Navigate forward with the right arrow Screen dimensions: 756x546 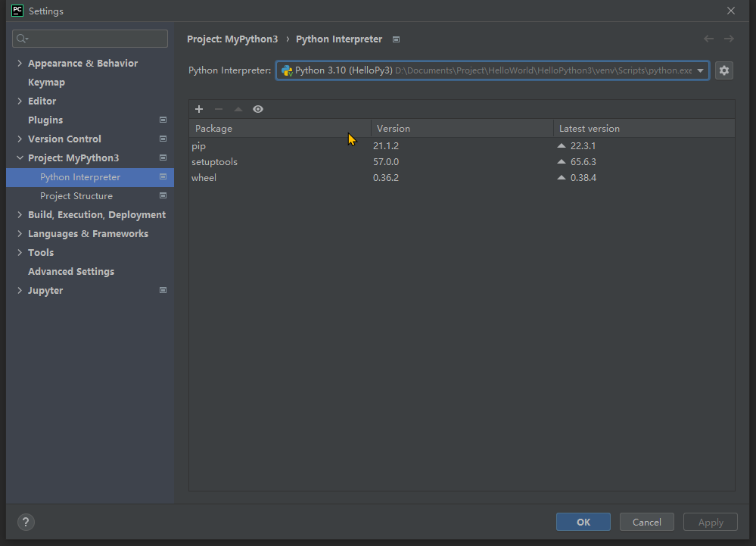click(729, 39)
